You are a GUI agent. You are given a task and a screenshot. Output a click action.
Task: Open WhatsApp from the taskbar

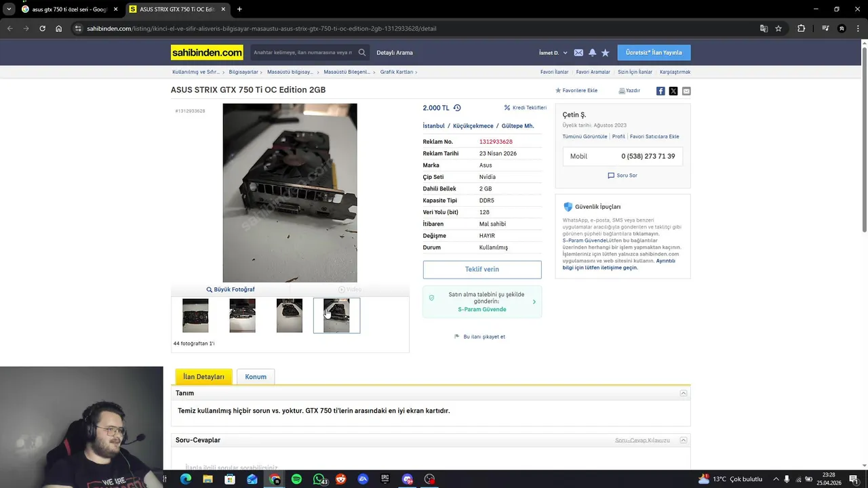pyautogui.click(x=319, y=479)
